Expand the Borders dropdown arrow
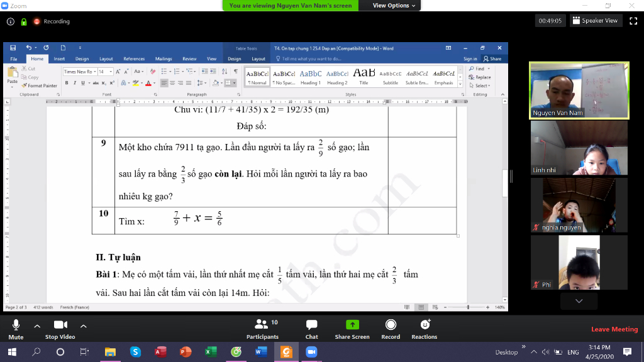Image resolution: width=644 pixels, height=362 pixels. (x=234, y=83)
